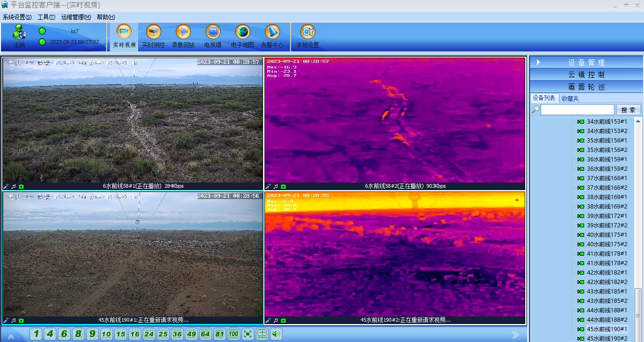The image size is (644, 342).
Task: Expand the 设备管理 panel arrow
Action: pos(538,62)
